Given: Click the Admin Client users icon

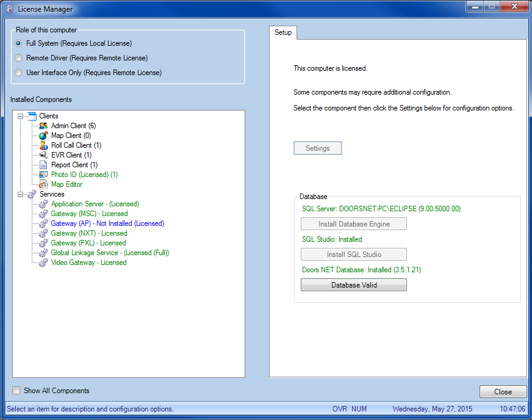Looking at the screenshot, I should point(43,126).
